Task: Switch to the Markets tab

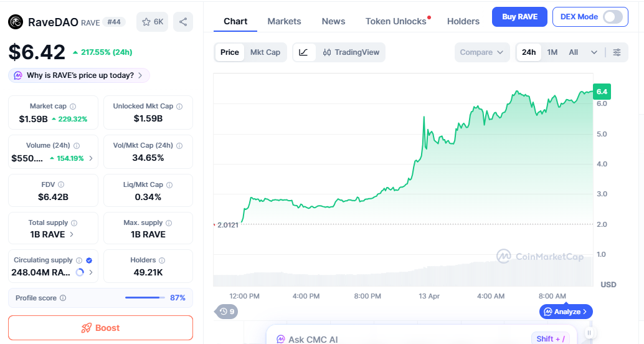Action: tap(284, 21)
